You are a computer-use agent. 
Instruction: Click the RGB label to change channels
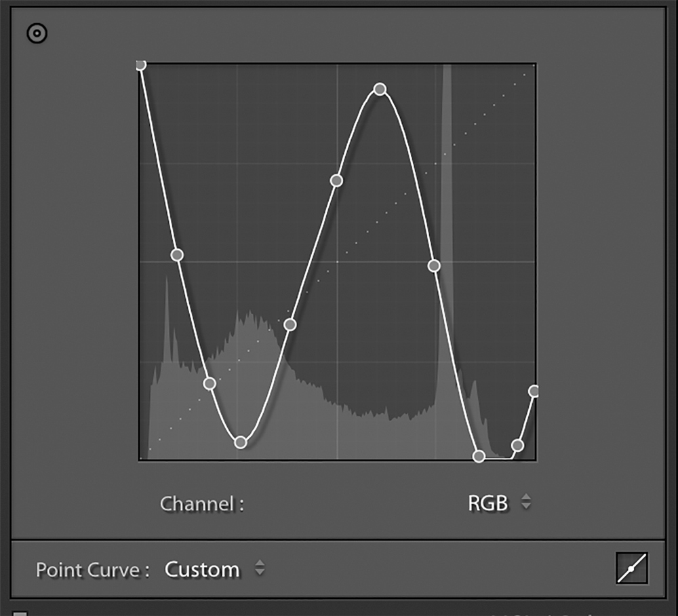point(487,503)
